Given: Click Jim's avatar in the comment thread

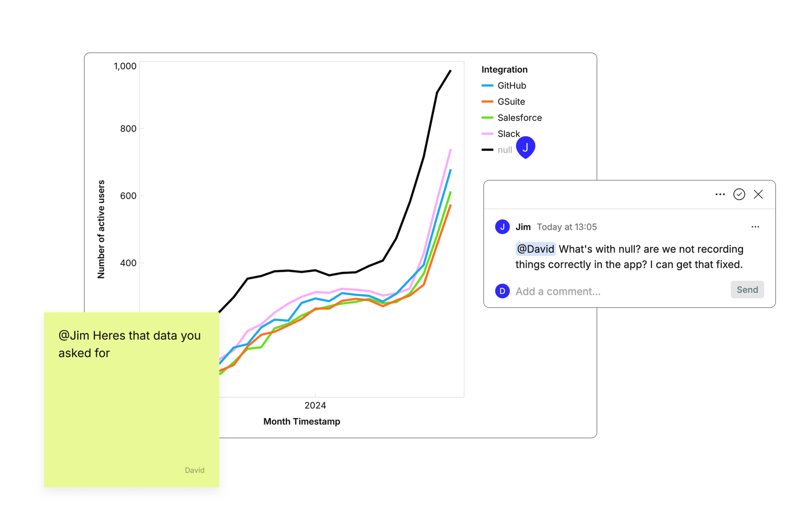Looking at the screenshot, I should [502, 227].
